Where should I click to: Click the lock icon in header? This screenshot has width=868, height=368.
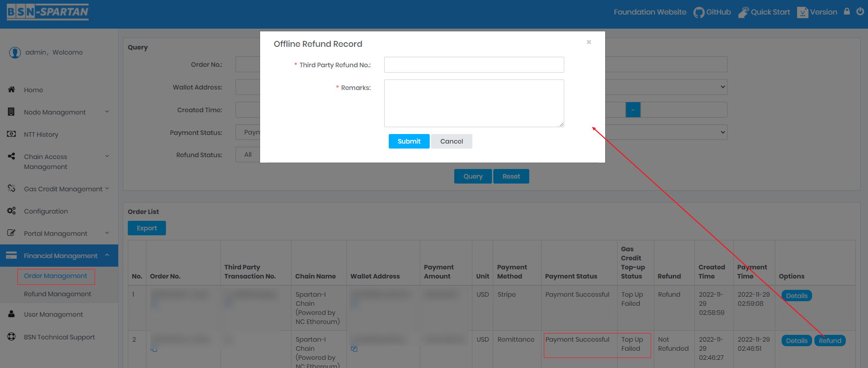click(x=847, y=12)
